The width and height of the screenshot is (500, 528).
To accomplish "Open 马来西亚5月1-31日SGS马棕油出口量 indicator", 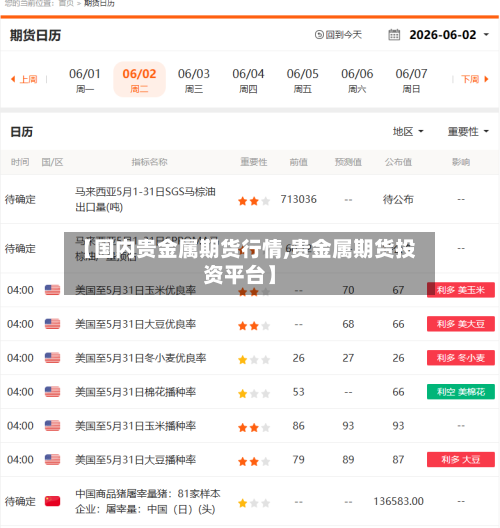I will (x=145, y=199).
